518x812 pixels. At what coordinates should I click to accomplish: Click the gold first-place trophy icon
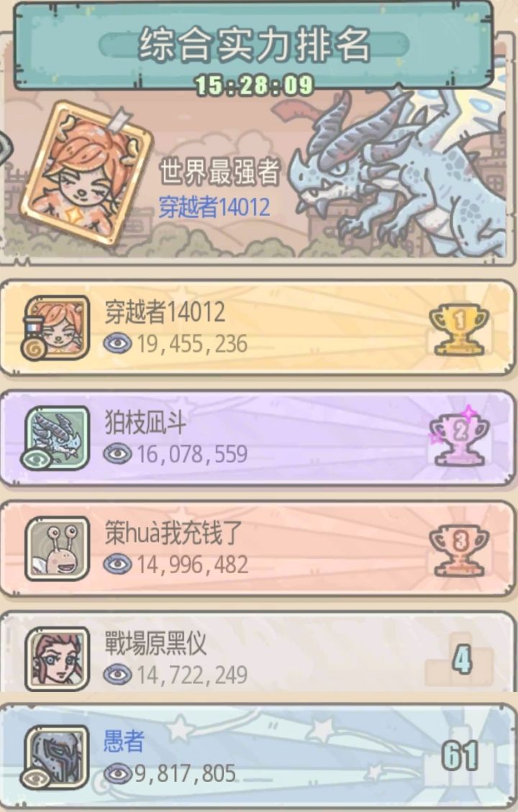coord(459,329)
